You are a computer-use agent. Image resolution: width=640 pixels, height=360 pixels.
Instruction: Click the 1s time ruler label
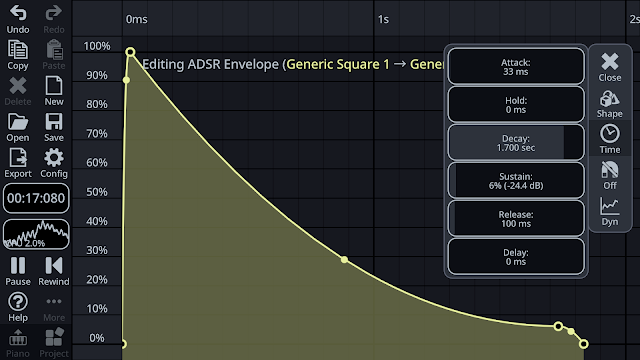pyautogui.click(x=383, y=19)
